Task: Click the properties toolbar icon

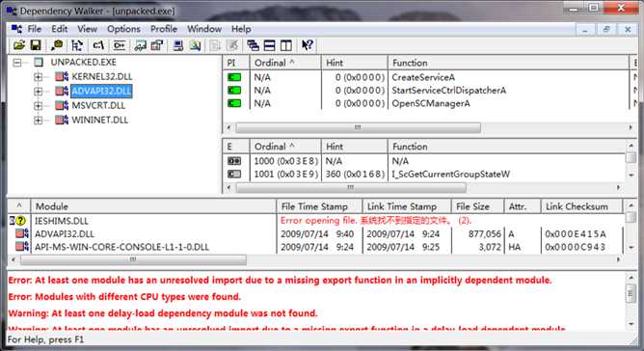Action: pyautogui.click(x=157, y=45)
